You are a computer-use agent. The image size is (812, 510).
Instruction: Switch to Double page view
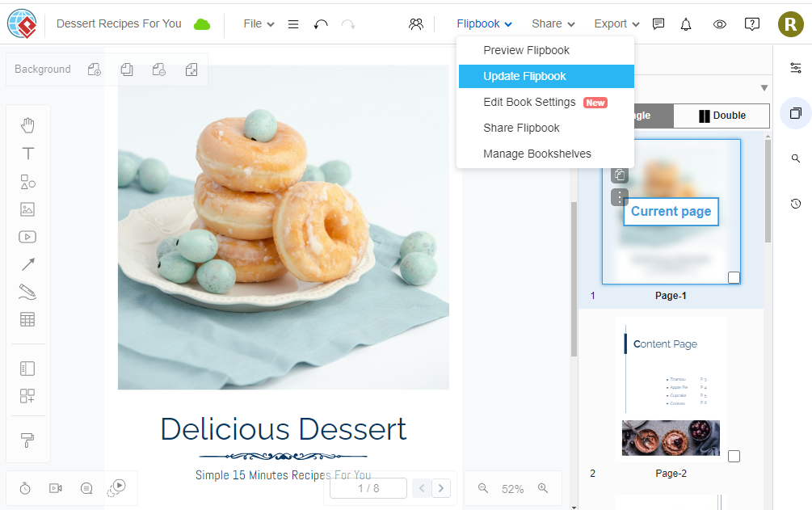(x=722, y=116)
